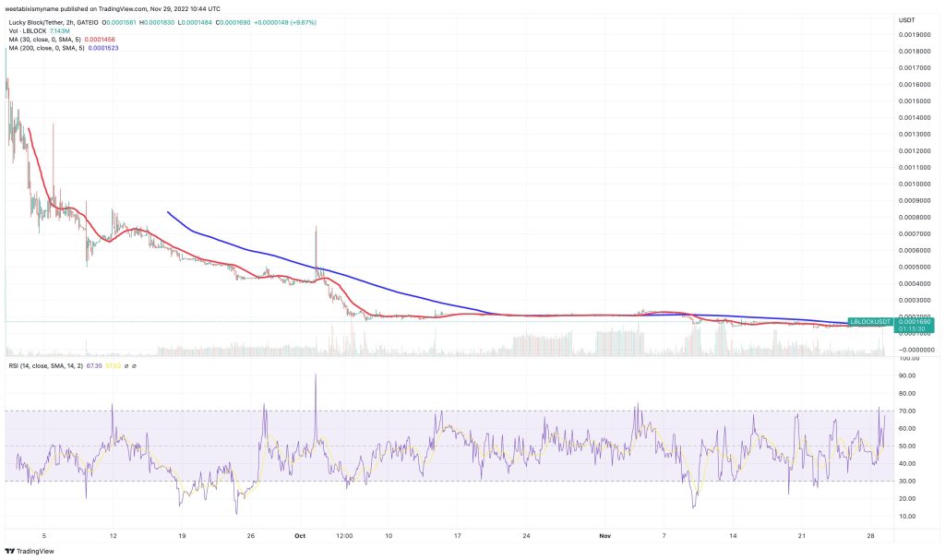This screenshot has height=560, width=945.
Task: Click the Nov label on time axis
Action: 604,535
